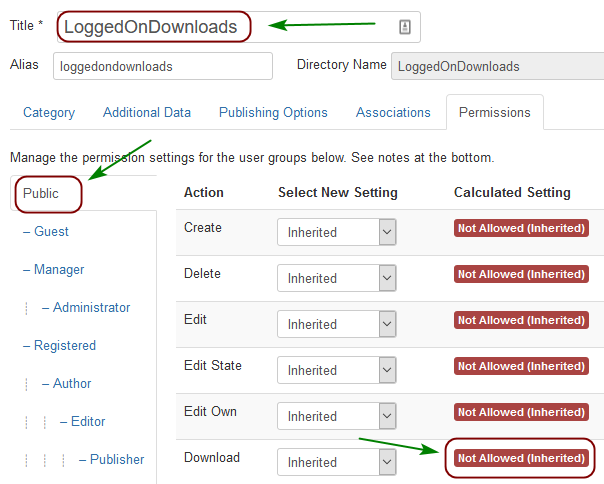Click the Edit Own row Not Allowed badge
The width and height of the screenshot is (604, 484).
(521, 412)
